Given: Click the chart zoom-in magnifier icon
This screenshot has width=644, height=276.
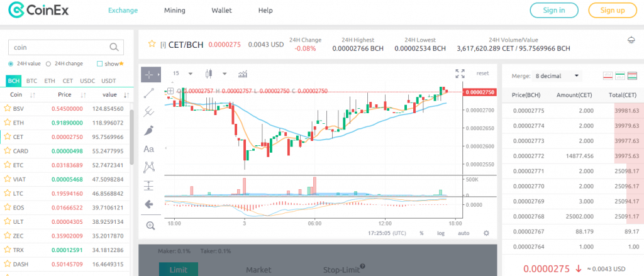Looking at the screenshot, I should pos(150,225).
